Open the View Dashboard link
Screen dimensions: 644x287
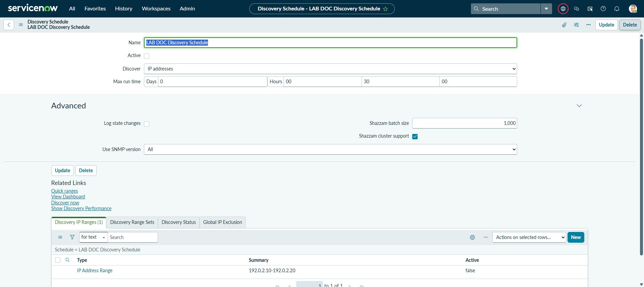click(68, 197)
